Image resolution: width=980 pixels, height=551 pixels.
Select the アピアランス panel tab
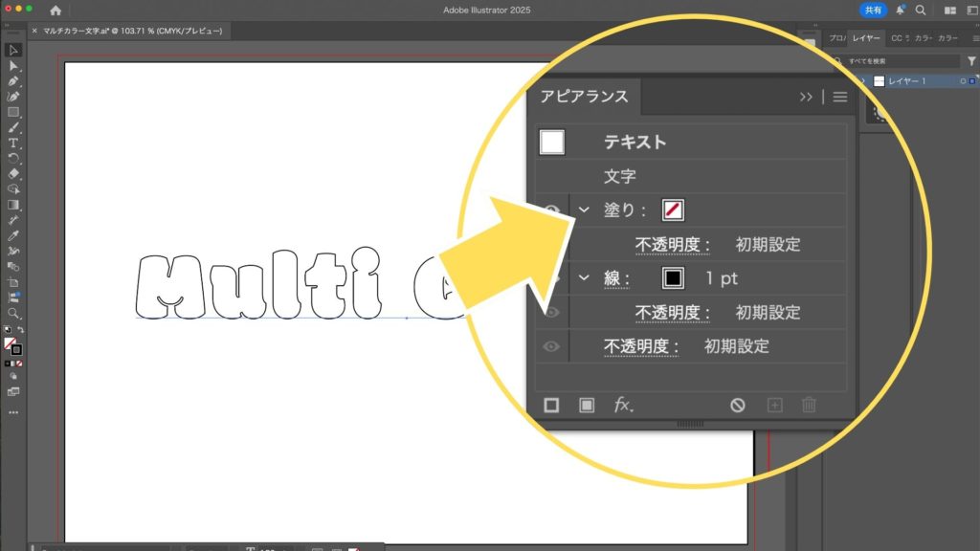584,96
